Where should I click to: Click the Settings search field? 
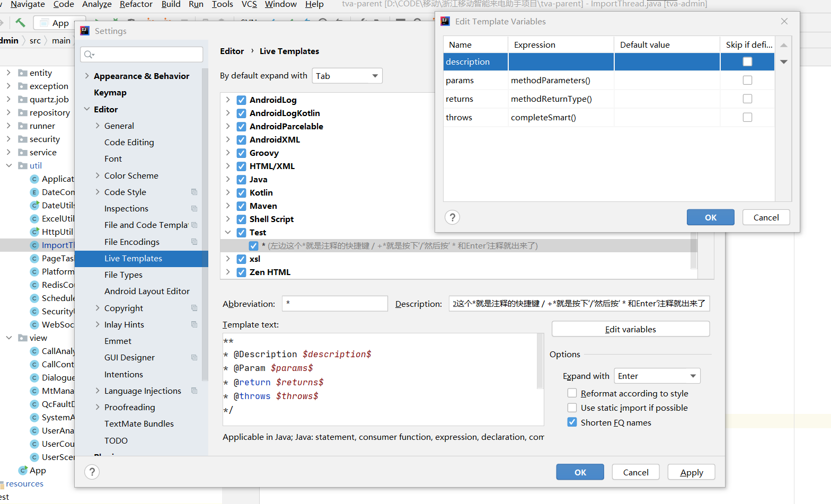click(142, 55)
